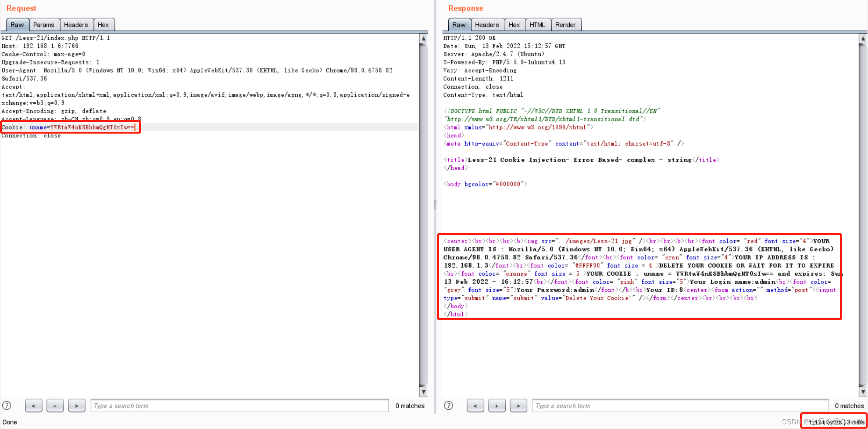868x429 pixels.
Task: Click Headers tab in Response panel
Action: [487, 25]
